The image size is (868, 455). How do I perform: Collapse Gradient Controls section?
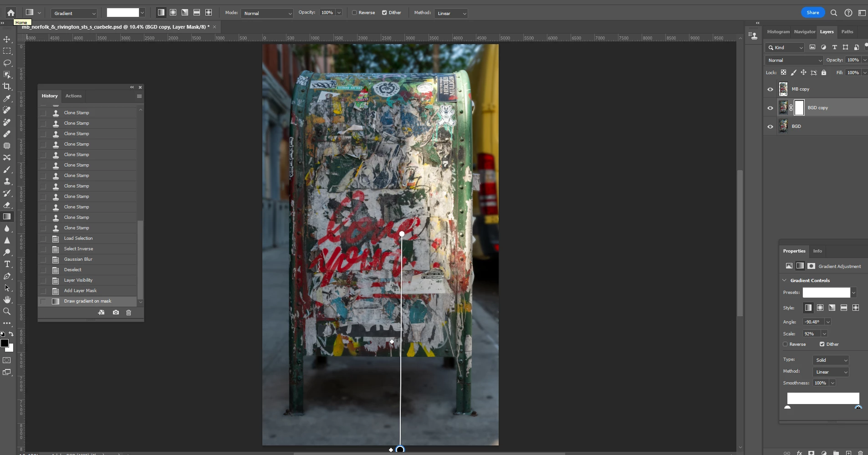pyautogui.click(x=785, y=280)
